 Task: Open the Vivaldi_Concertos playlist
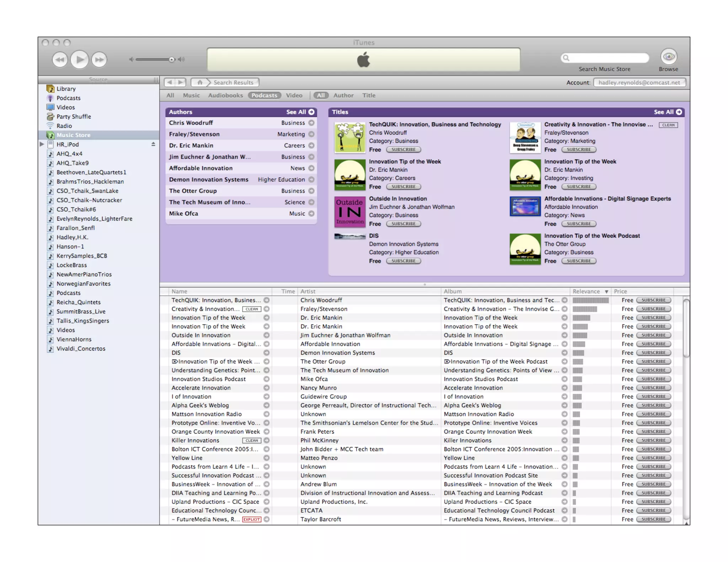point(81,348)
